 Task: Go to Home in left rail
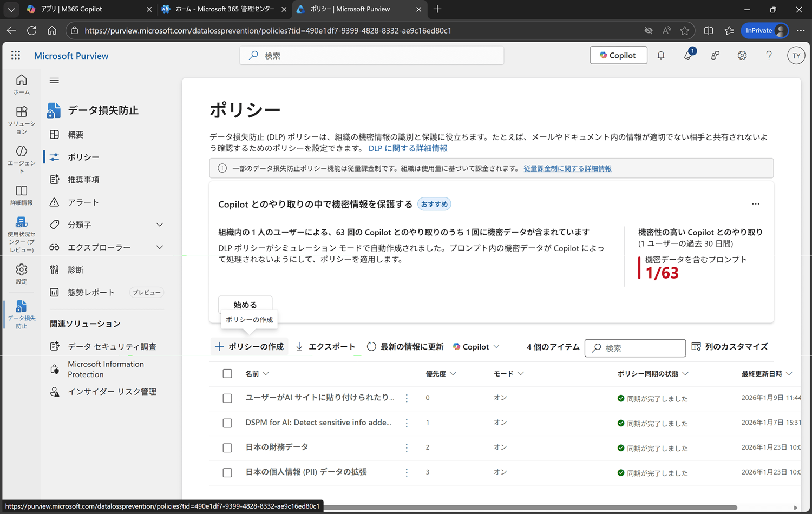click(x=21, y=84)
